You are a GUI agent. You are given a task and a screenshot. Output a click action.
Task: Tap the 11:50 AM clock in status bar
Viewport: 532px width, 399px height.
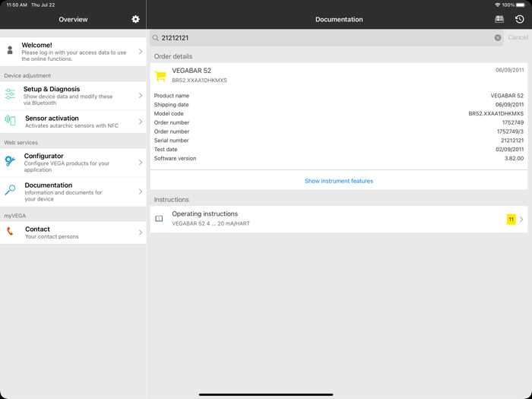tap(17, 5)
